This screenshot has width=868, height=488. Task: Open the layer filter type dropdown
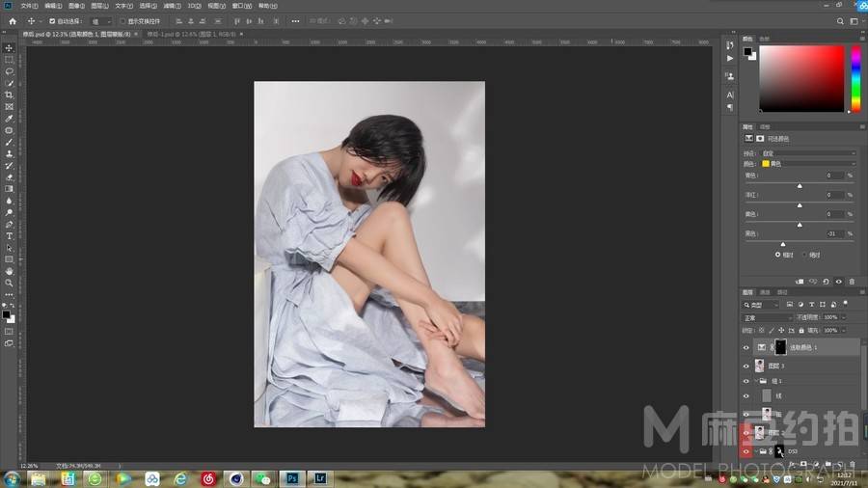(x=761, y=305)
